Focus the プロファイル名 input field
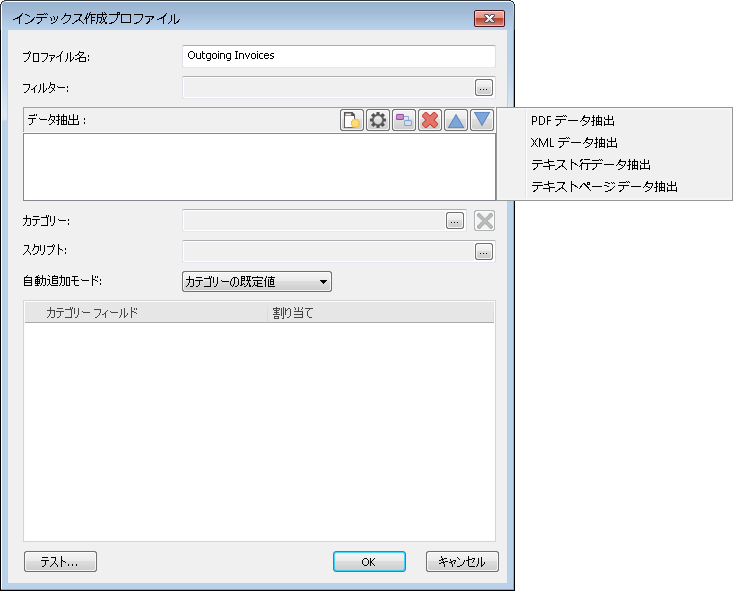This screenshot has height=594, width=738. (338, 56)
